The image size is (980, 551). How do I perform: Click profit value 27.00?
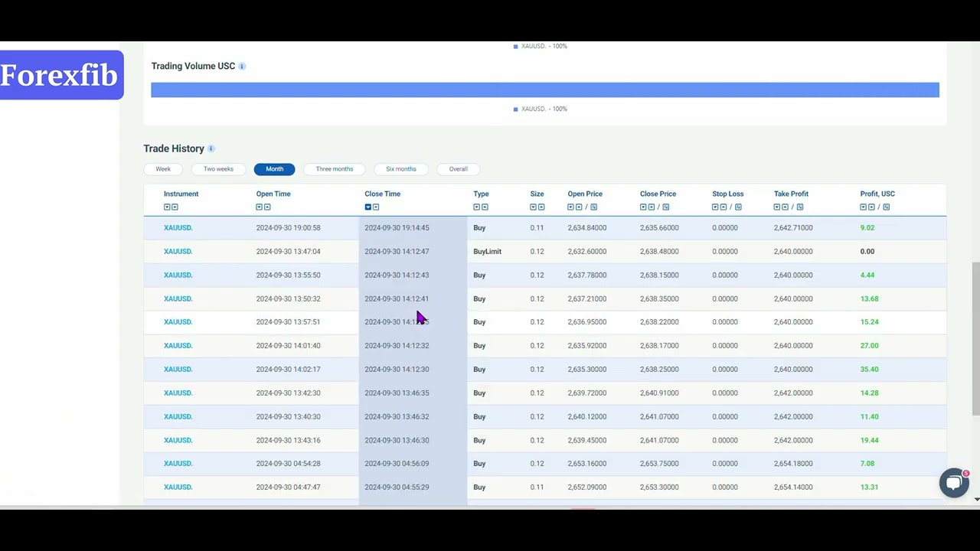coord(869,346)
